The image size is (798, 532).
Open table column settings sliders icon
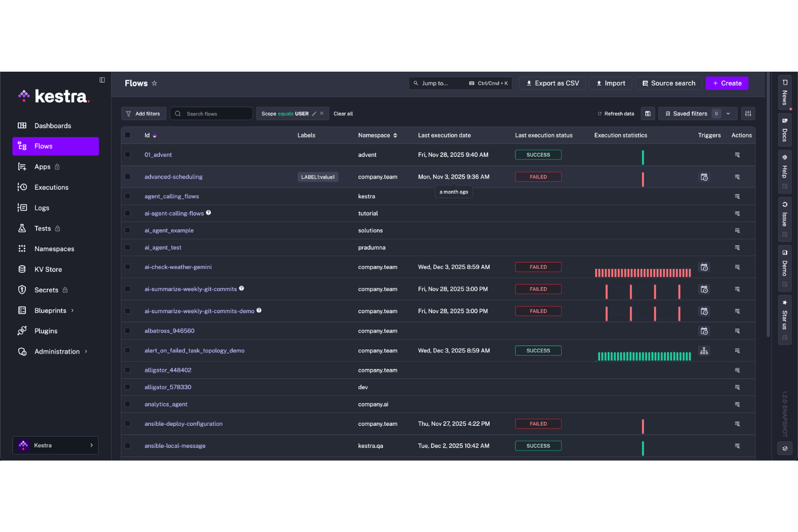click(748, 114)
